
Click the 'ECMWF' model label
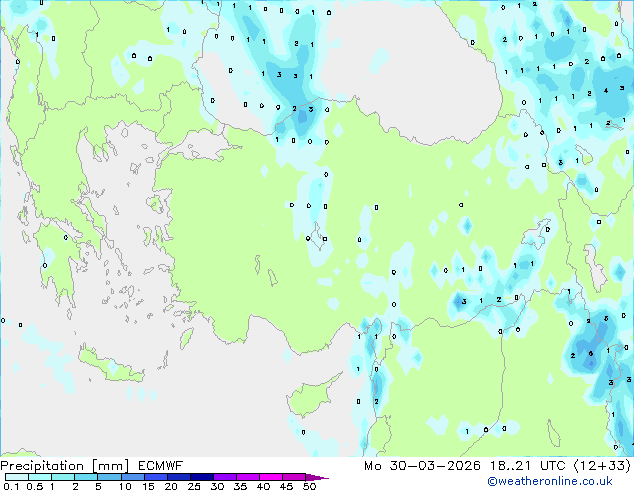tap(161, 466)
